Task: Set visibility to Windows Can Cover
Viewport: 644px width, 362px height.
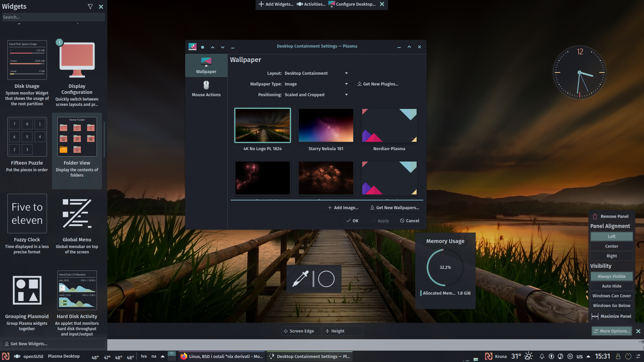Action: pos(611,296)
